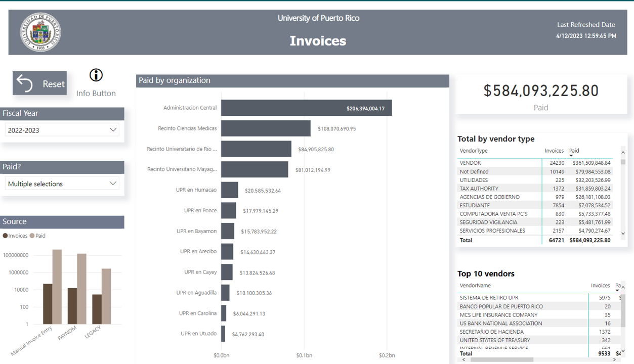Click the University of Puerto Rico seal logo
This screenshot has height=364, width=634.
(x=40, y=32)
